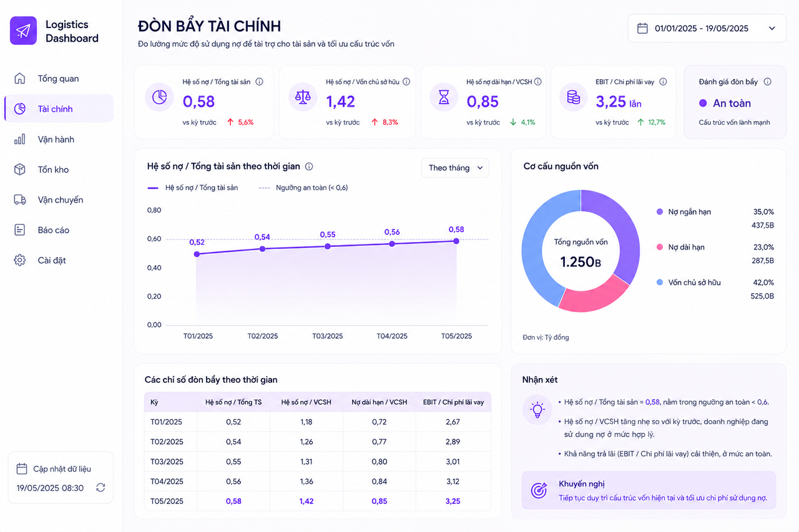This screenshot has height=532, width=799.
Task: Click the lightbulb icon in Nhận xét
Action: pyautogui.click(x=537, y=410)
